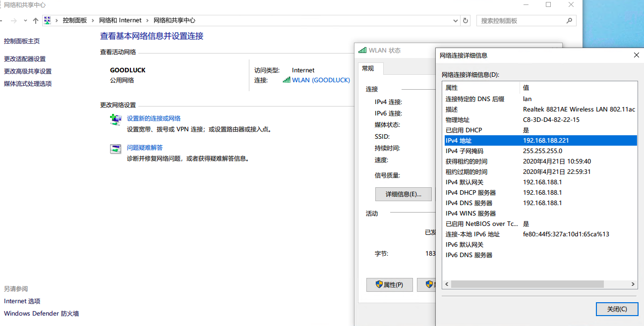Open the address bar history dropdown arrow

tap(455, 20)
